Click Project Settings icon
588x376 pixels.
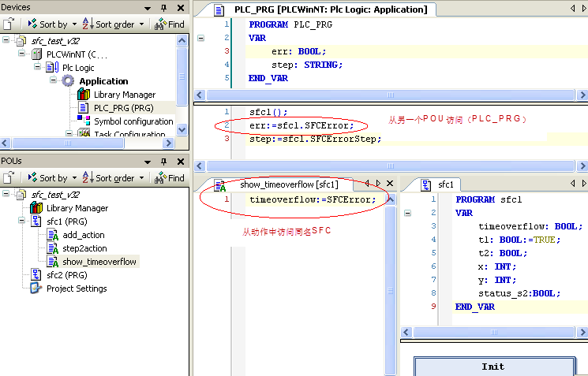(x=36, y=288)
